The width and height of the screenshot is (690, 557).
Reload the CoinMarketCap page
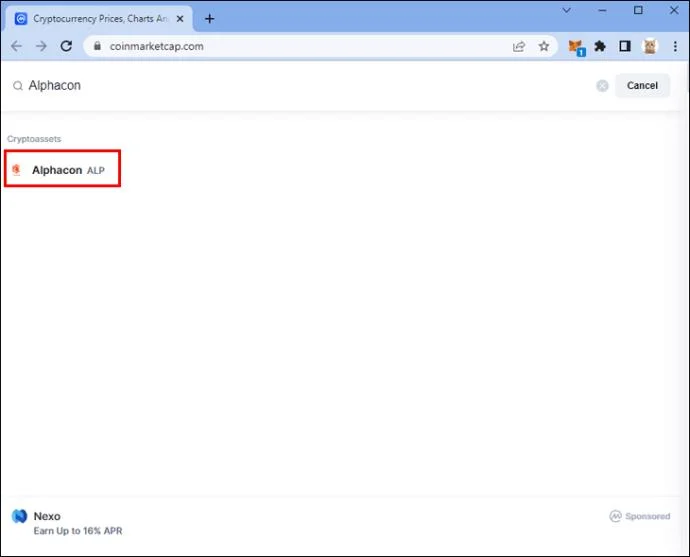66,46
